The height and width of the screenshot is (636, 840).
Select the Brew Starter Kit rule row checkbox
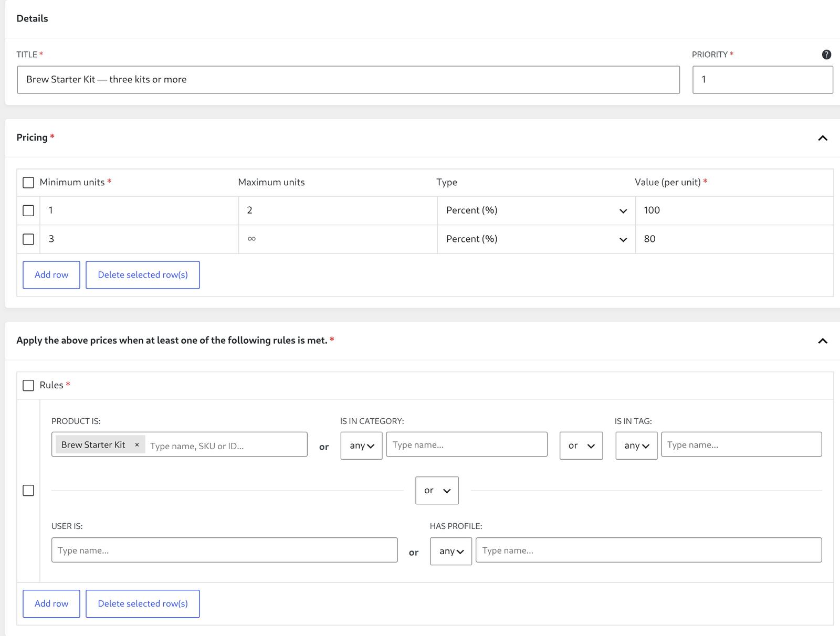click(x=28, y=491)
